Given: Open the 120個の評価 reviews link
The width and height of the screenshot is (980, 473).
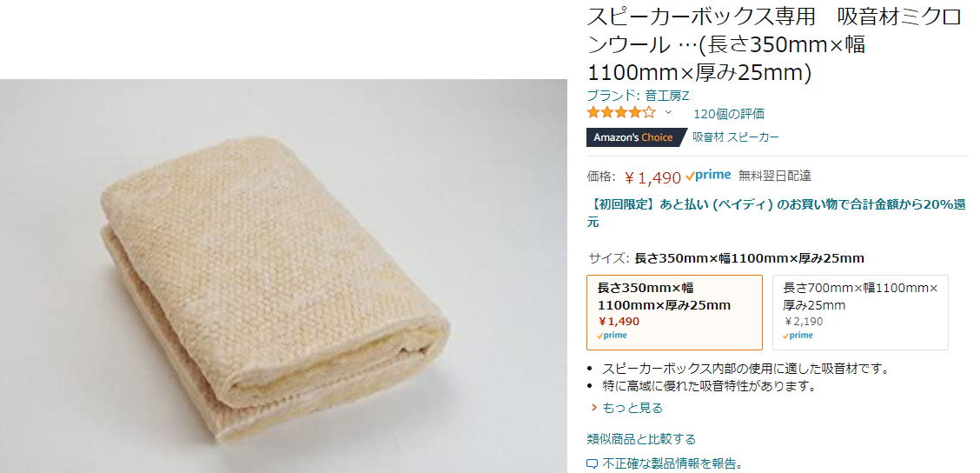Looking at the screenshot, I should pyautogui.click(x=729, y=114).
